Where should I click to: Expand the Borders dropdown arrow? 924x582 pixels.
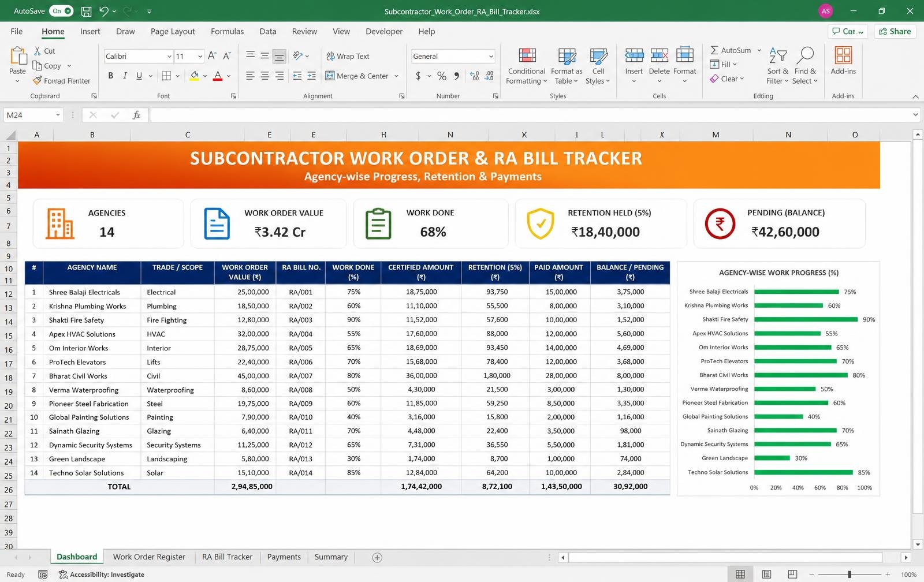tap(177, 76)
